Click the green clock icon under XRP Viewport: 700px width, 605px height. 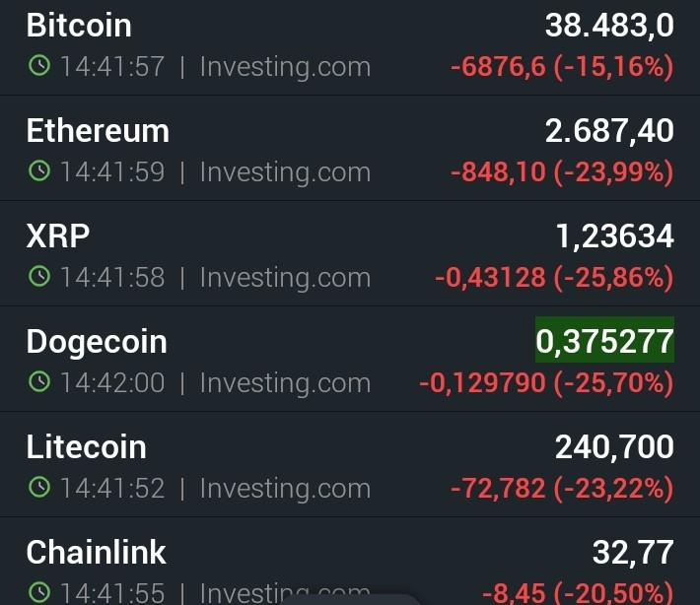[39, 276]
